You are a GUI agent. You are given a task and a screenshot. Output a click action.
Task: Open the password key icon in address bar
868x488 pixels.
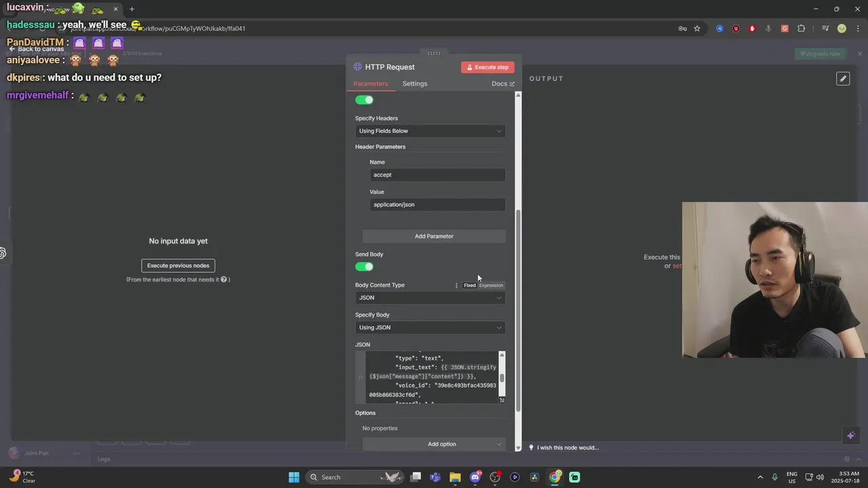[682, 28]
